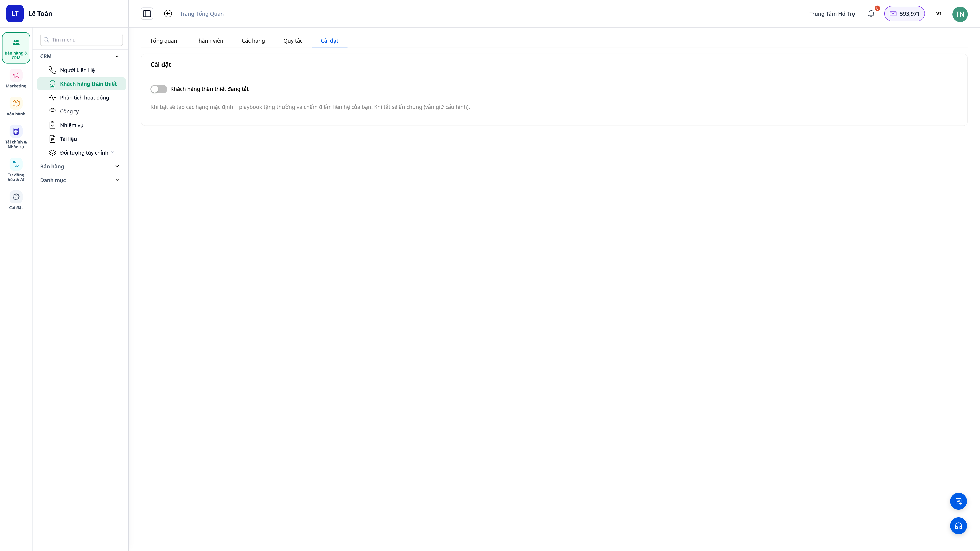This screenshot has width=980, height=551.
Task: Enable the Khách hàng thân thiết toggle
Action: pos(159,89)
